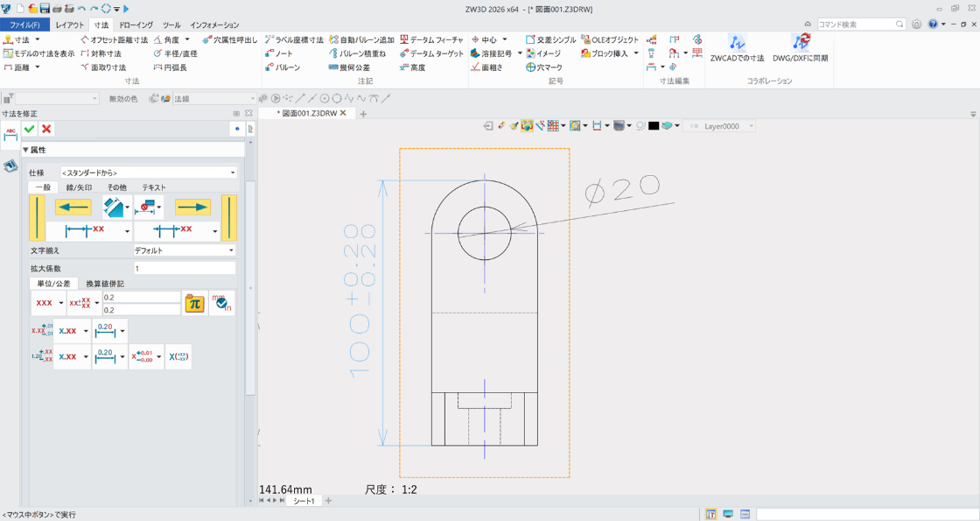This screenshot has width=980, height=521.
Task: Toggle the mm/in unit conversion check
Action: 221,303
